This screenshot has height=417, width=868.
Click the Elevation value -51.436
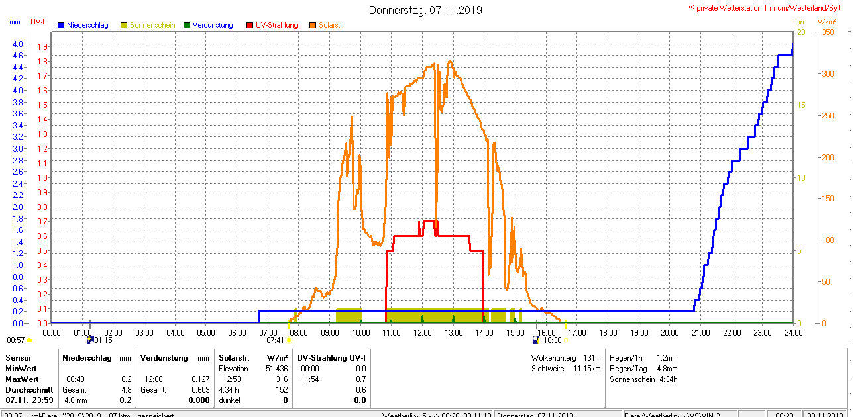pos(276,368)
